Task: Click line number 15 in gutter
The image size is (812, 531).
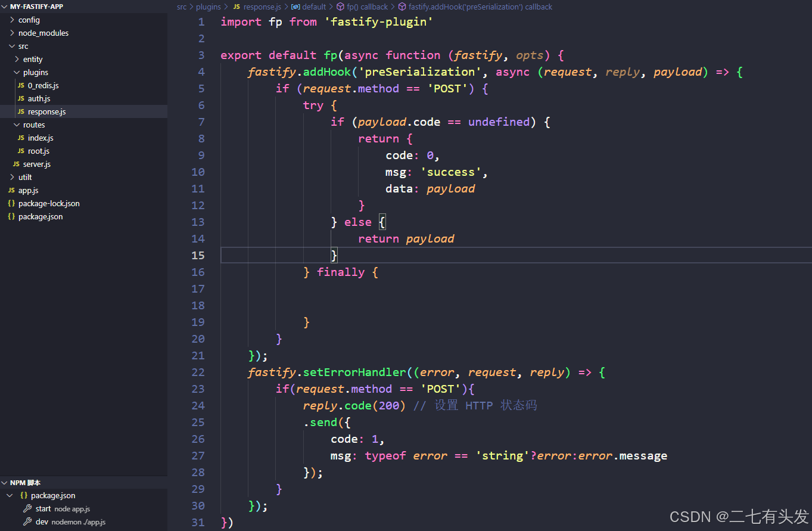Action: point(198,255)
